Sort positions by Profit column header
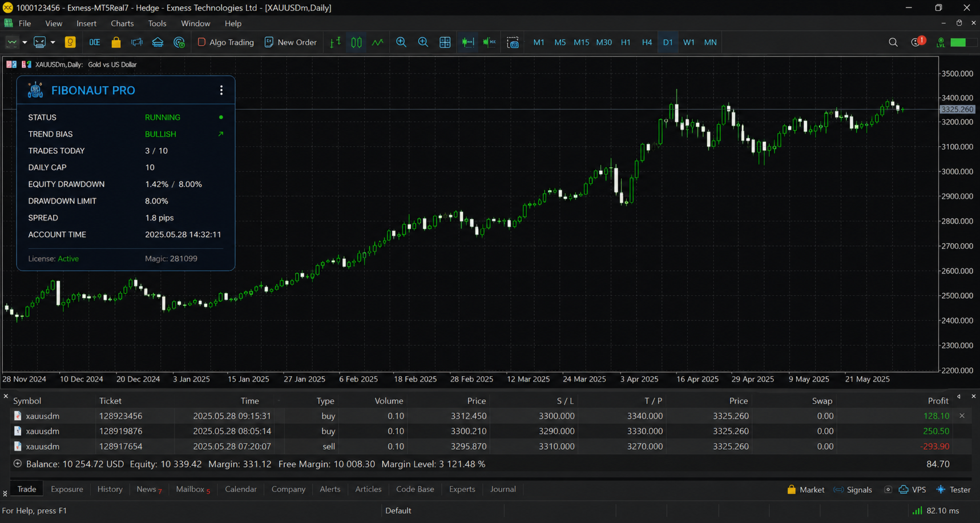The height and width of the screenshot is (523, 980). [x=938, y=401]
